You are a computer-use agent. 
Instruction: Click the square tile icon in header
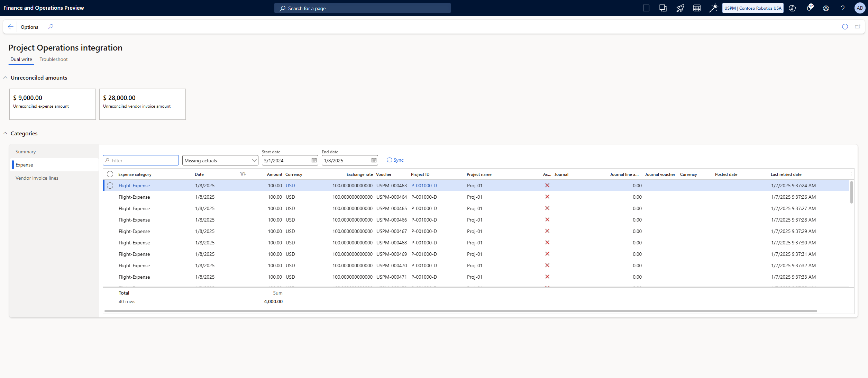[x=646, y=8]
